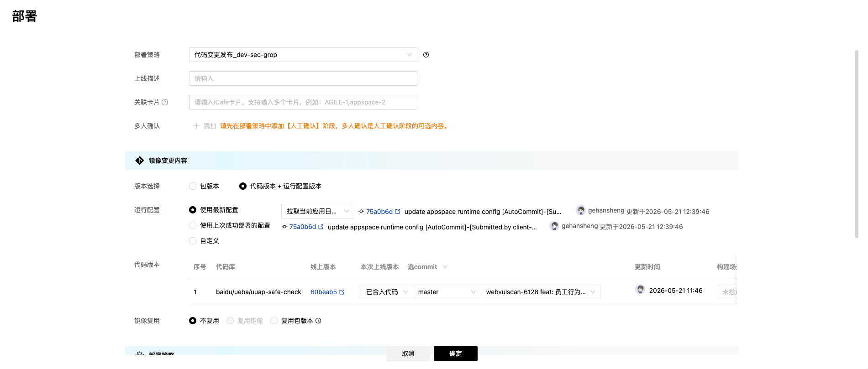The image size is (868, 369).
Task: Select the 复用包版本 radio option
Action: point(274,321)
